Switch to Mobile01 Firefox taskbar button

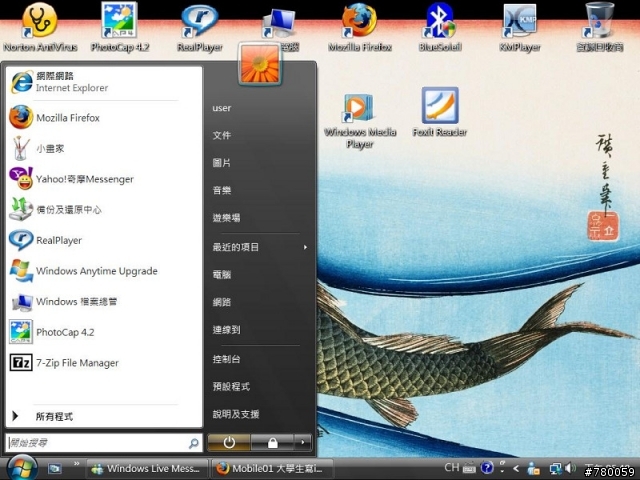tap(272, 469)
